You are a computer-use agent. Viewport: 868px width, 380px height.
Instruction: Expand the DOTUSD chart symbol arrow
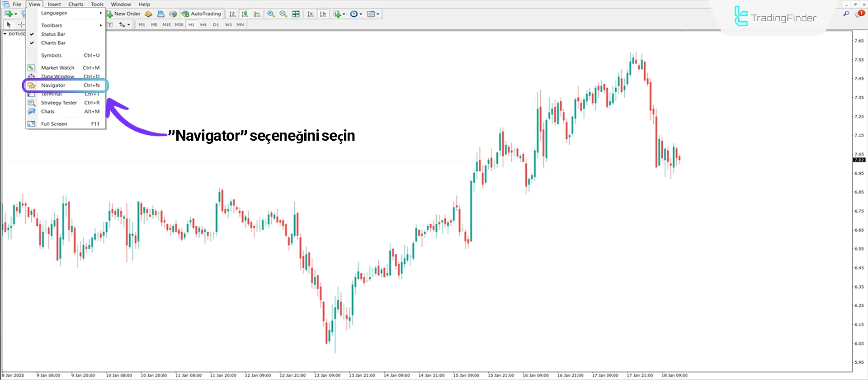[5, 34]
